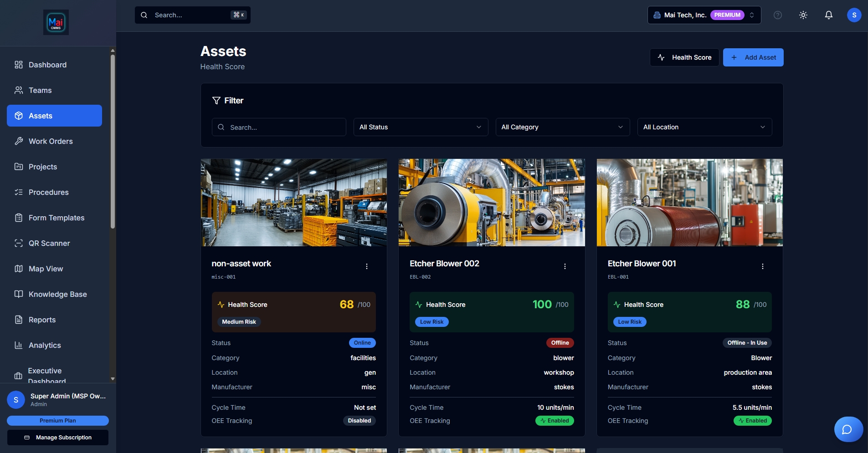
Task: Click the Add Asset button
Action: pyautogui.click(x=753, y=57)
